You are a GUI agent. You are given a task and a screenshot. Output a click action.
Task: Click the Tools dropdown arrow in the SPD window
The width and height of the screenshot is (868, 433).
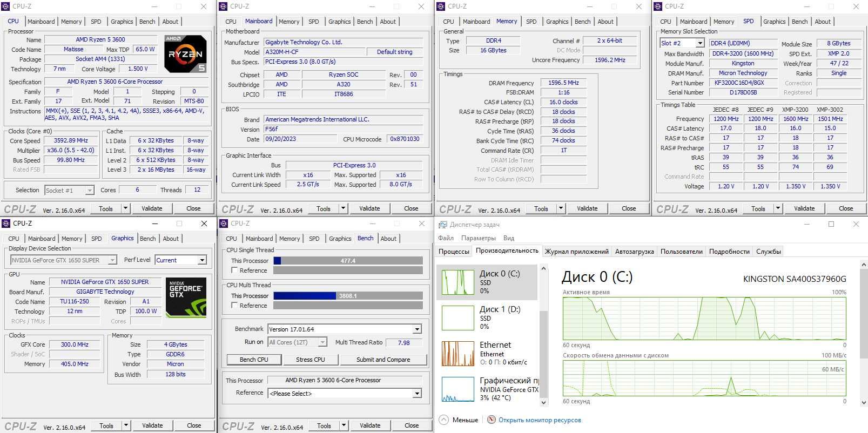[x=778, y=208]
